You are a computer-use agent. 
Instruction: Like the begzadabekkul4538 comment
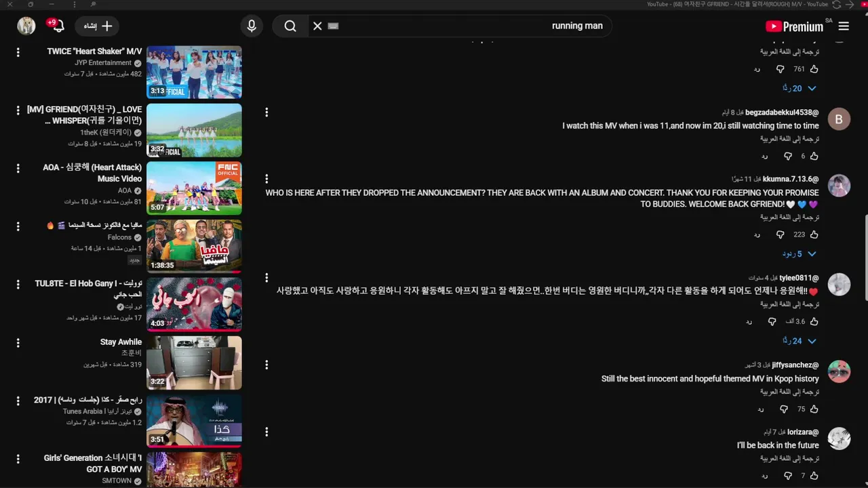tap(814, 156)
